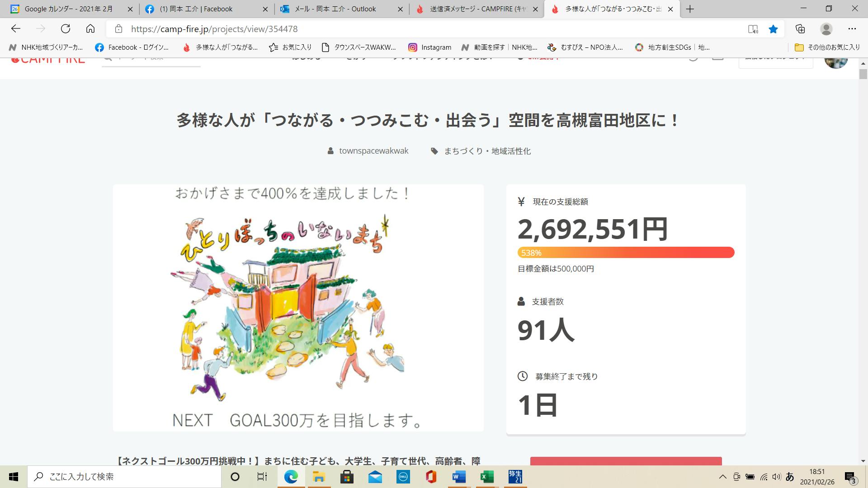Open the Collections icon in toolbar
868x488 pixels.
800,29
